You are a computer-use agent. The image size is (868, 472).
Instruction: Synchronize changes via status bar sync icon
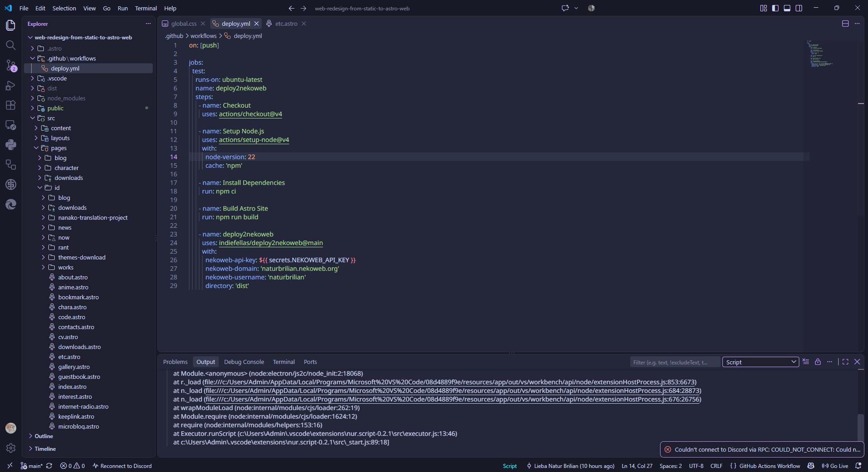pyautogui.click(x=49, y=466)
